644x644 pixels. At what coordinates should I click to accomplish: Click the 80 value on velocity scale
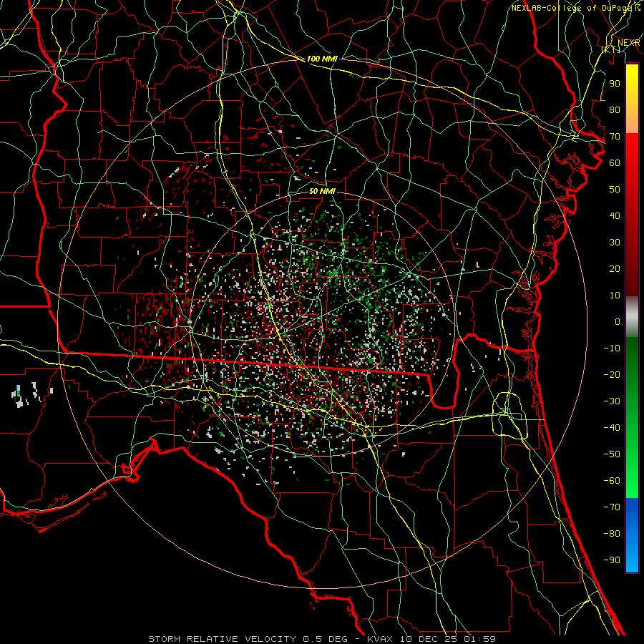coord(615,110)
